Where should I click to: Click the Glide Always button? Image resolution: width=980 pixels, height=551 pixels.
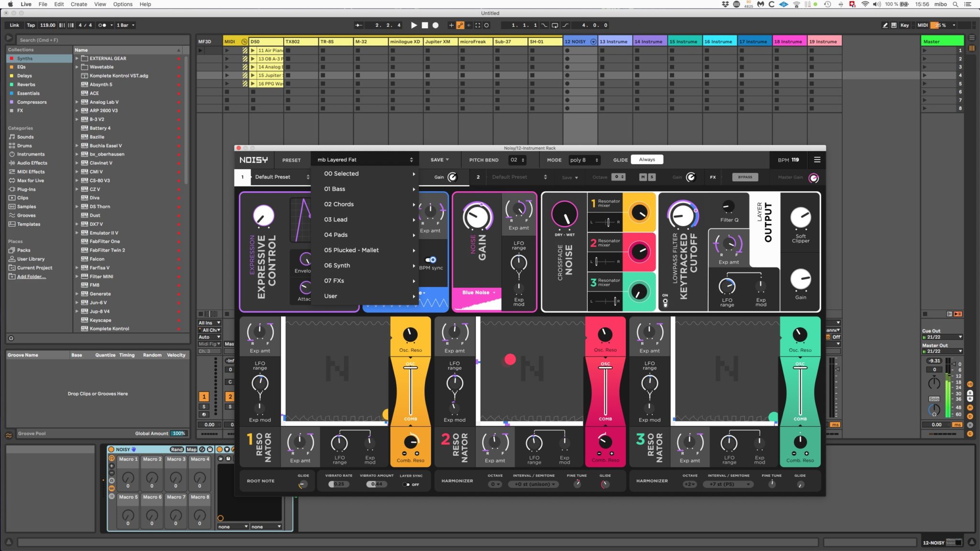click(x=646, y=160)
